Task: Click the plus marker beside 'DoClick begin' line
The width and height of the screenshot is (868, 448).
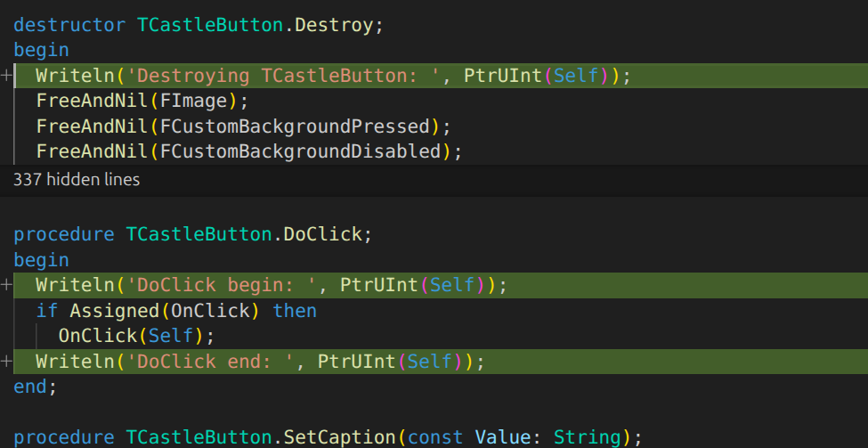Action: [x=6, y=285]
